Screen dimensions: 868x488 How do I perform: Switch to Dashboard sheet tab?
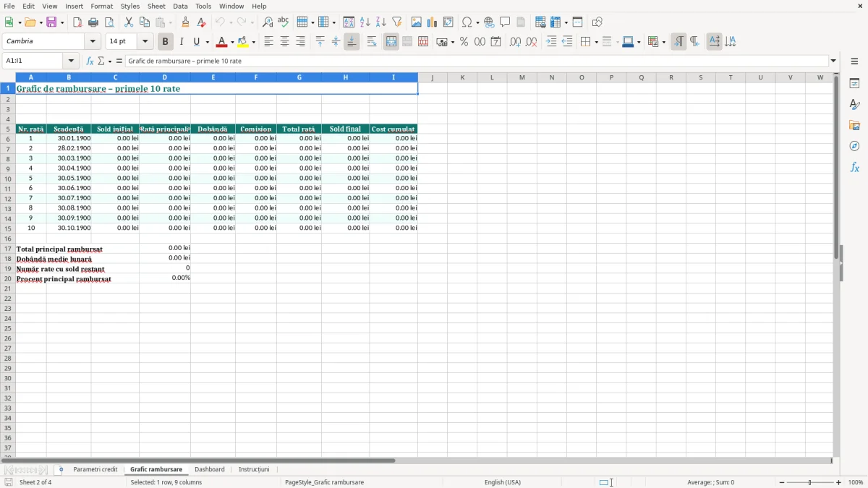(210, 470)
